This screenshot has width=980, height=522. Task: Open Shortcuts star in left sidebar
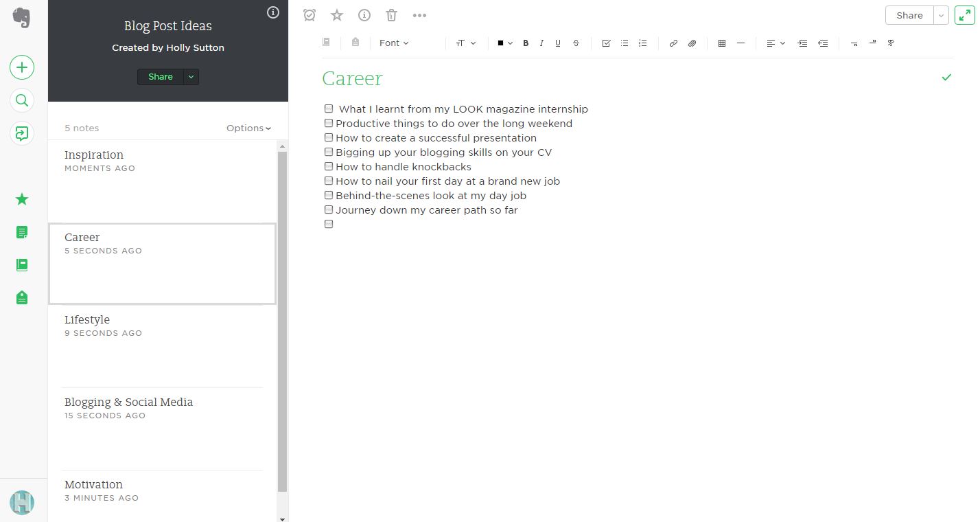[22, 199]
